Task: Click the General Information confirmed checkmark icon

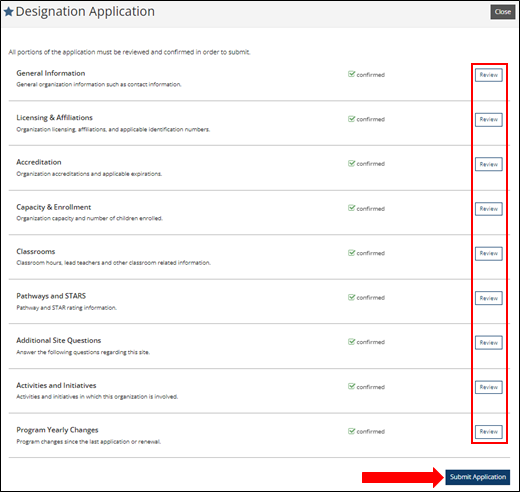Action: (x=351, y=74)
